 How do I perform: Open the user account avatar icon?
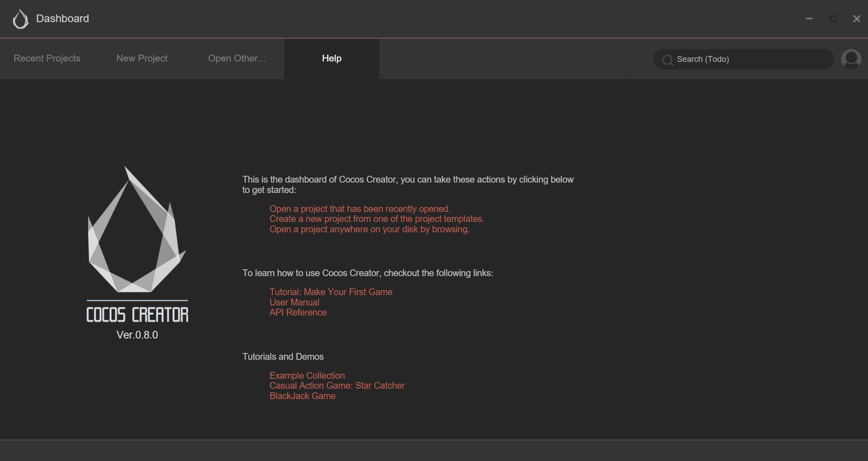coord(851,59)
